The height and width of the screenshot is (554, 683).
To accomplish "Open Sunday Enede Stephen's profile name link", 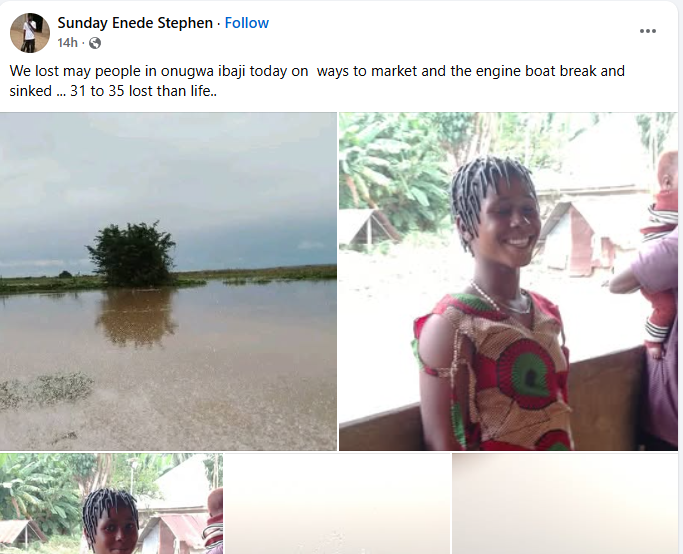I will click(135, 23).
